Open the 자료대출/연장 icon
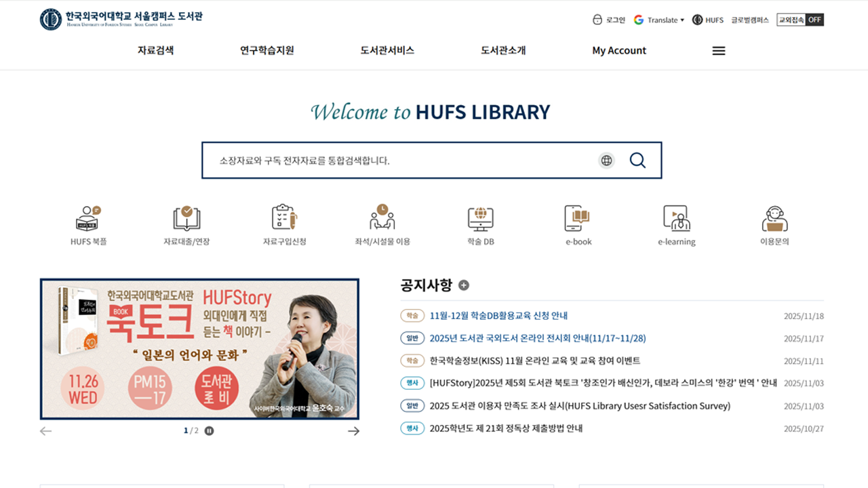The height and width of the screenshot is (488, 868). 186,218
